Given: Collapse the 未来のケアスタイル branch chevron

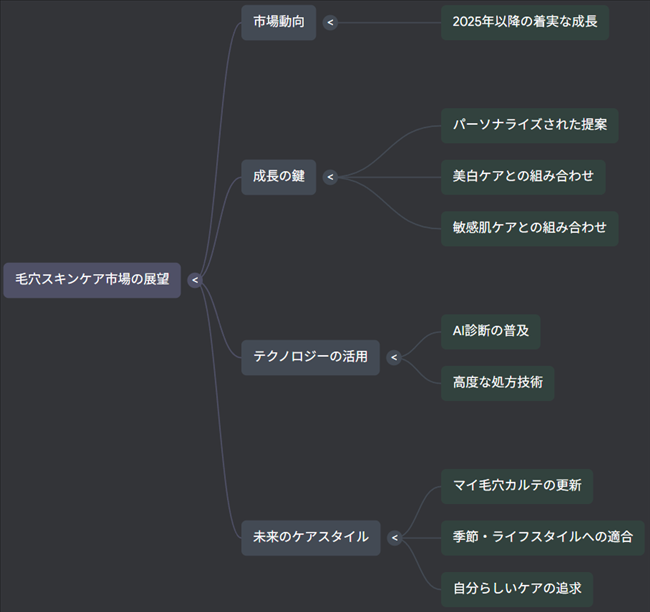Looking at the screenshot, I should (x=395, y=537).
